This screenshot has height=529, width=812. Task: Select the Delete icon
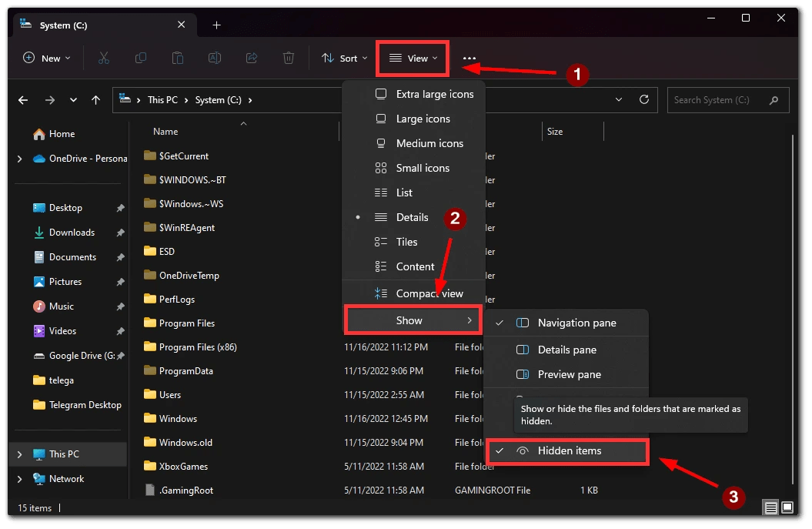[289, 58]
